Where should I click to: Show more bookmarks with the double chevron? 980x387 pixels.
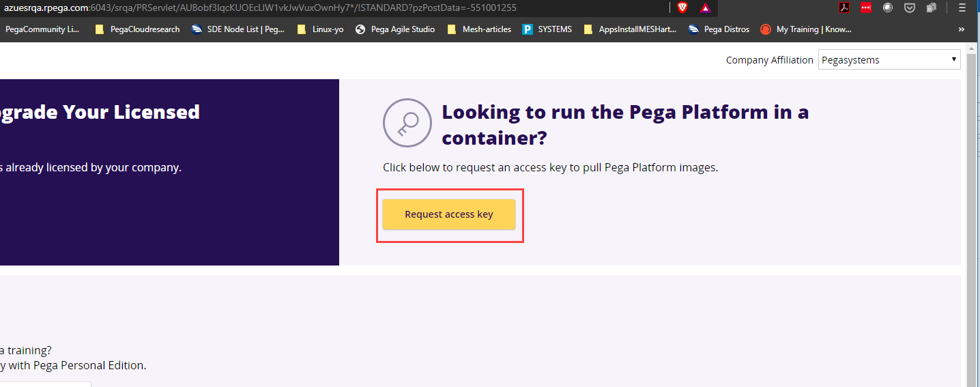[962, 29]
